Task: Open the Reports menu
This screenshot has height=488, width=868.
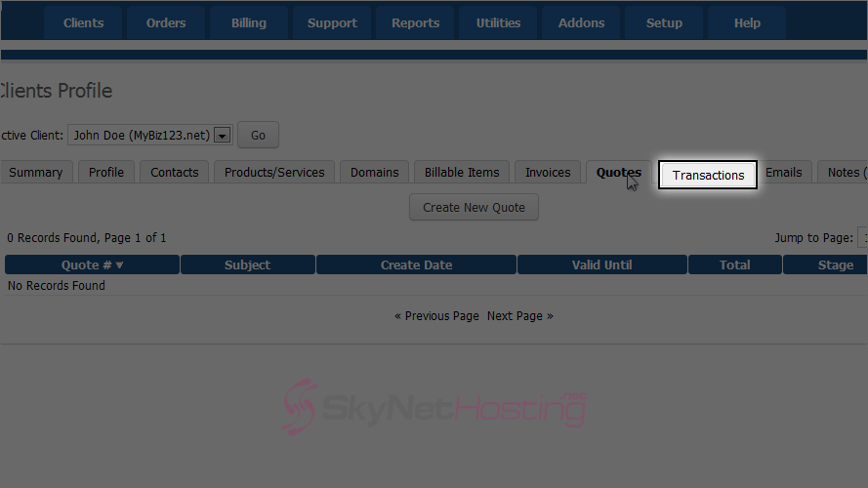Action: [415, 23]
